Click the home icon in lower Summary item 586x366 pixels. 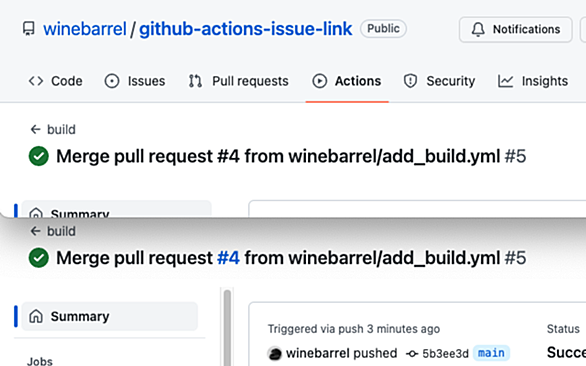point(36,316)
